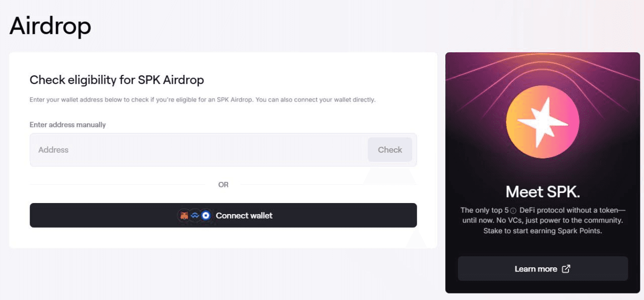This screenshot has width=644, height=300.
Task: Click the Coinbase Wallet blue circle icon
Action: point(205,216)
